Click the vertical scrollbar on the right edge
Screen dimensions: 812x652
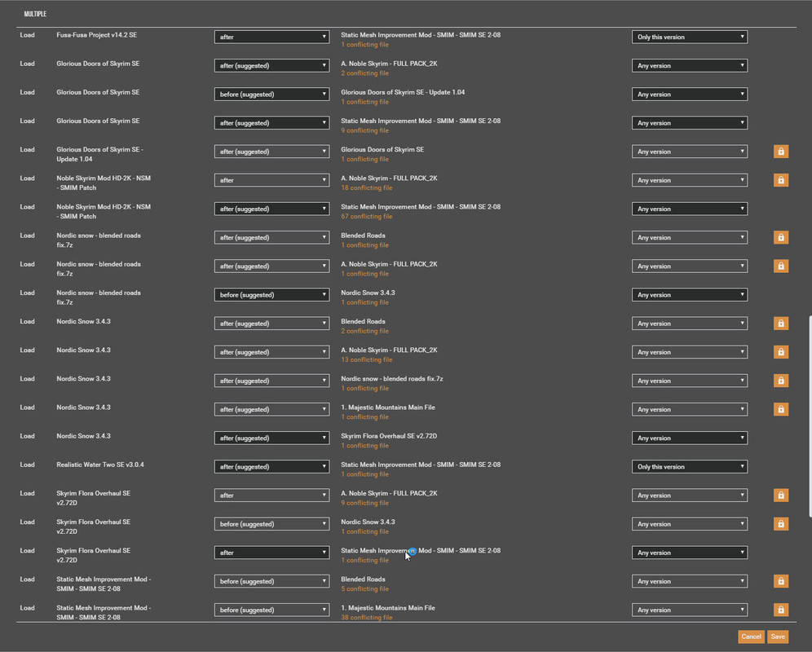pos(810,416)
